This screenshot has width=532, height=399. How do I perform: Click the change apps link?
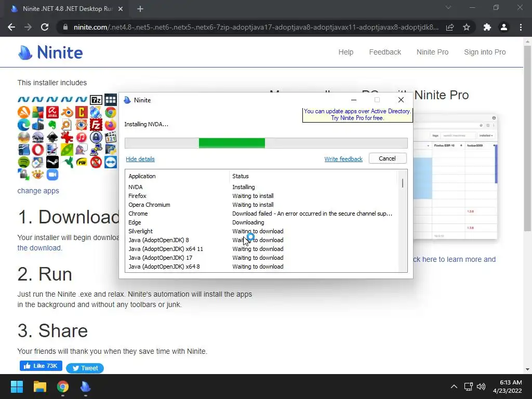point(38,191)
